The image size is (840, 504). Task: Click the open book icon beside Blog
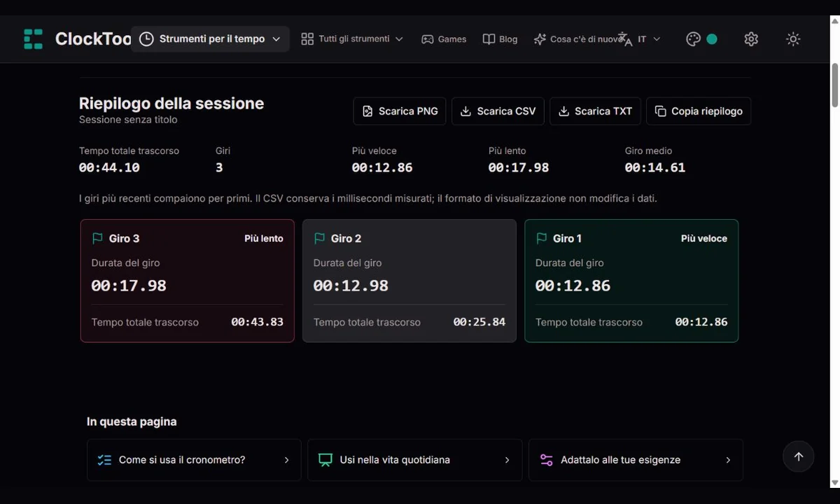pyautogui.click(x=489, y=39)
